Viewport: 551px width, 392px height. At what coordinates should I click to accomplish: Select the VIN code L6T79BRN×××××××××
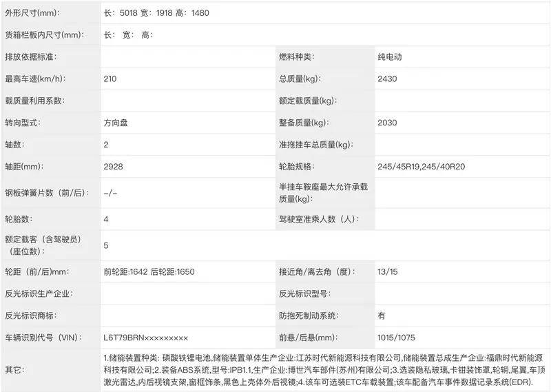[145, 338]
